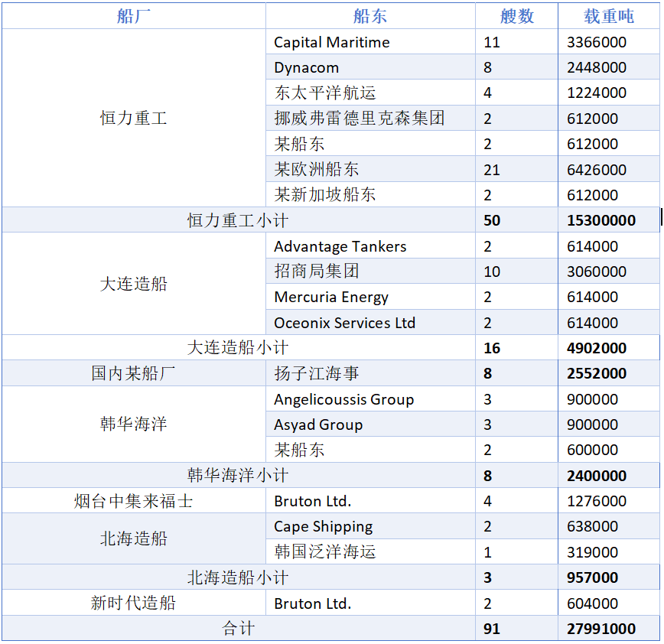
Task: Click the 招商局集团 cell
Action: (x=317, y=272)
